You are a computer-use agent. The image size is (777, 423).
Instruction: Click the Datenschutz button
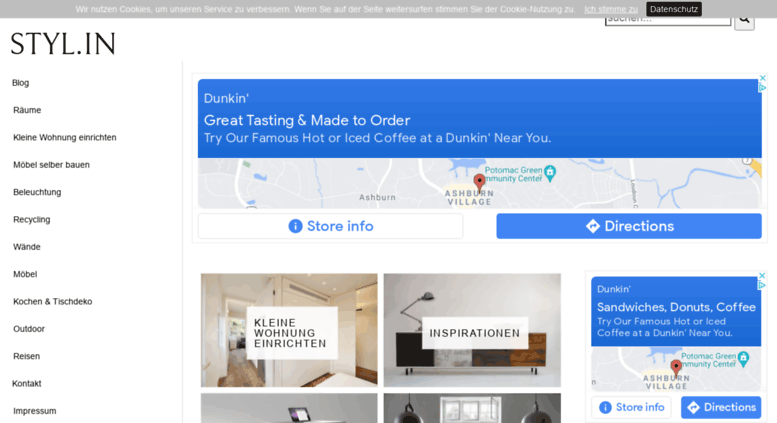(673, 9)
